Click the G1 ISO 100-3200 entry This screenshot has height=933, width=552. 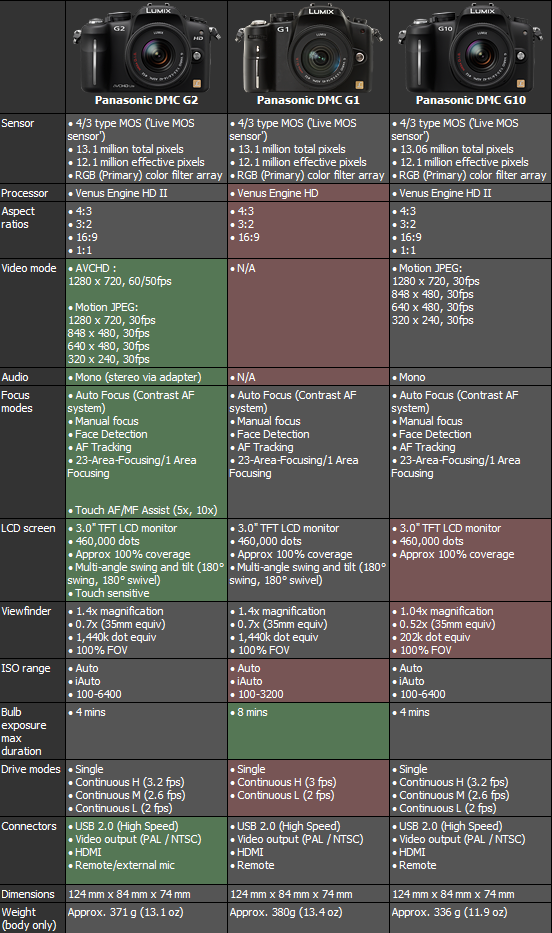(x=256, y=694)
